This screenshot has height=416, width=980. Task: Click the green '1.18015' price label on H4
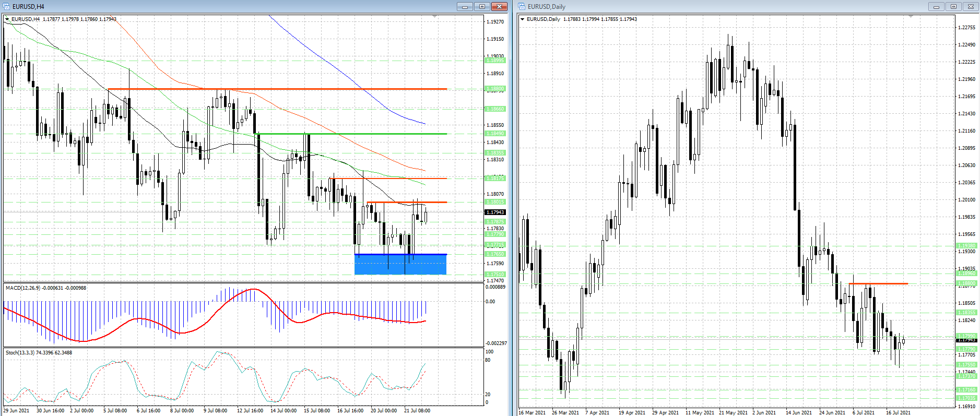(495, 202)
